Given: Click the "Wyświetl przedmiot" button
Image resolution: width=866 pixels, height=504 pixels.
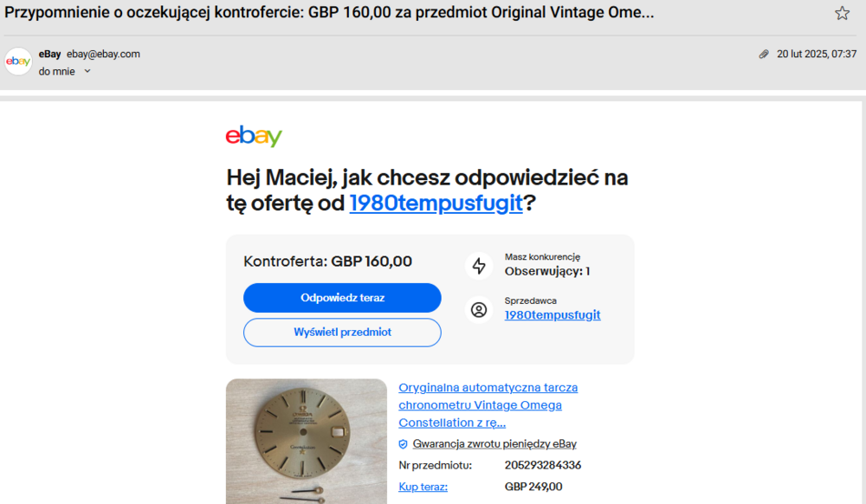Looking at the screenshot, I should (x=342, y=333).
